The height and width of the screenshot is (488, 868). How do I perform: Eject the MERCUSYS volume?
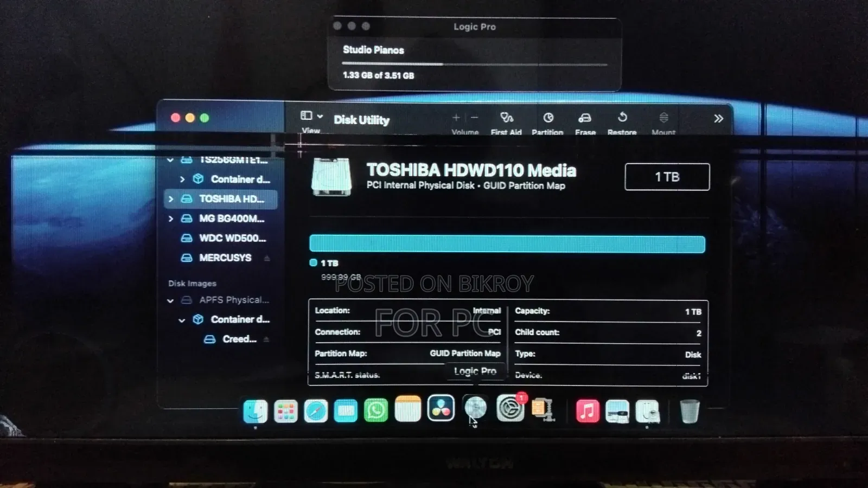click(267, 258)
